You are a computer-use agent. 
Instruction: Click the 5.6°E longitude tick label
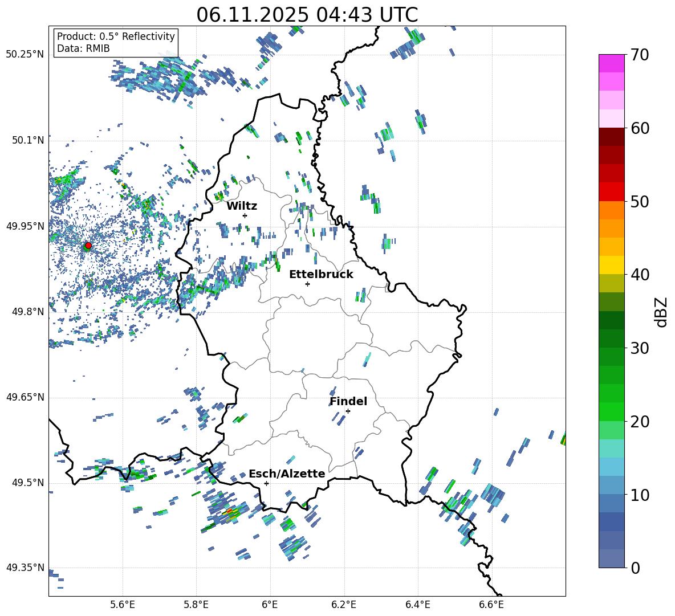click(123, 605)
